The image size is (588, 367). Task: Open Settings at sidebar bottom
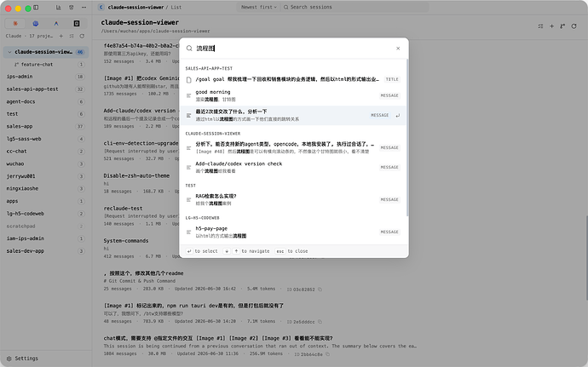coord(22,358)
